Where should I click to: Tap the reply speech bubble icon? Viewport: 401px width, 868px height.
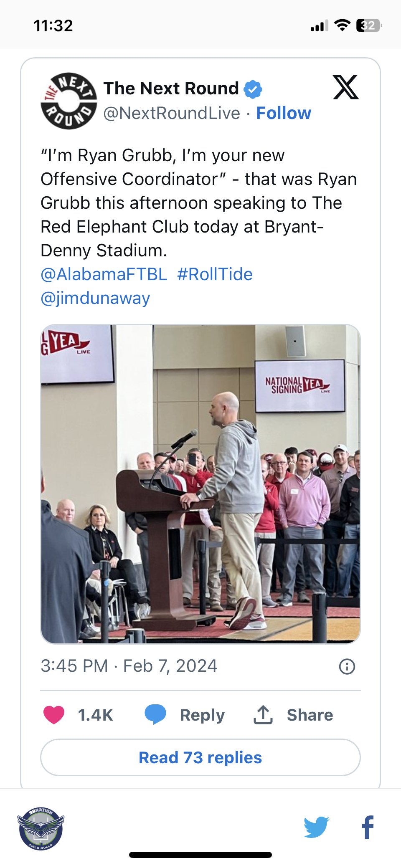click(x=155, y=714)
